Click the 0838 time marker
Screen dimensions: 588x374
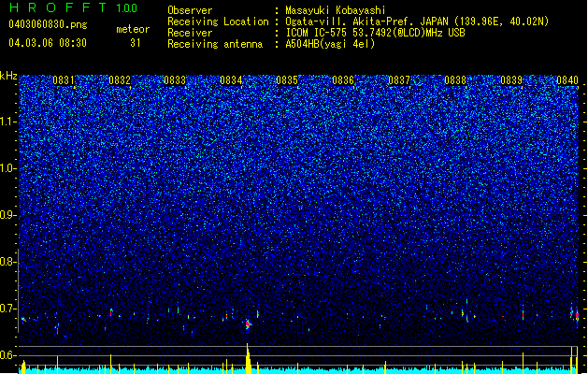pos(455,80)
